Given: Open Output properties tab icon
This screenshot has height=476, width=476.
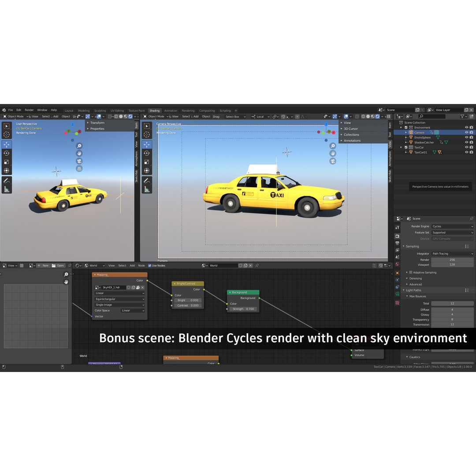Looking at the screenshot, I should 398,243.
